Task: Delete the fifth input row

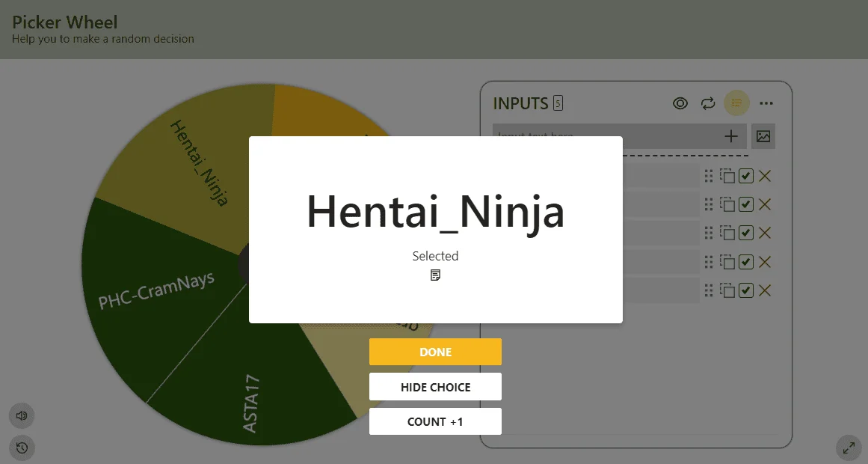Action: point(765,290)
